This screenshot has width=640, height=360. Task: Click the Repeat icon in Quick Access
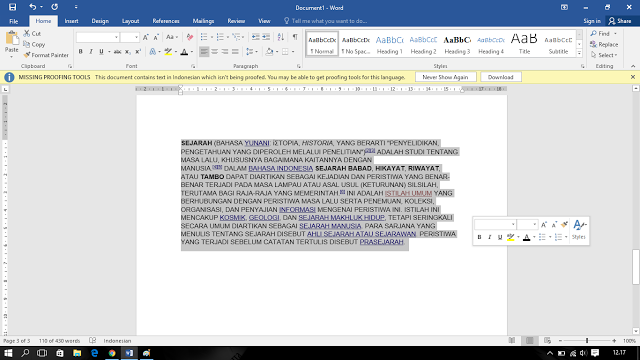click(54, 7)
